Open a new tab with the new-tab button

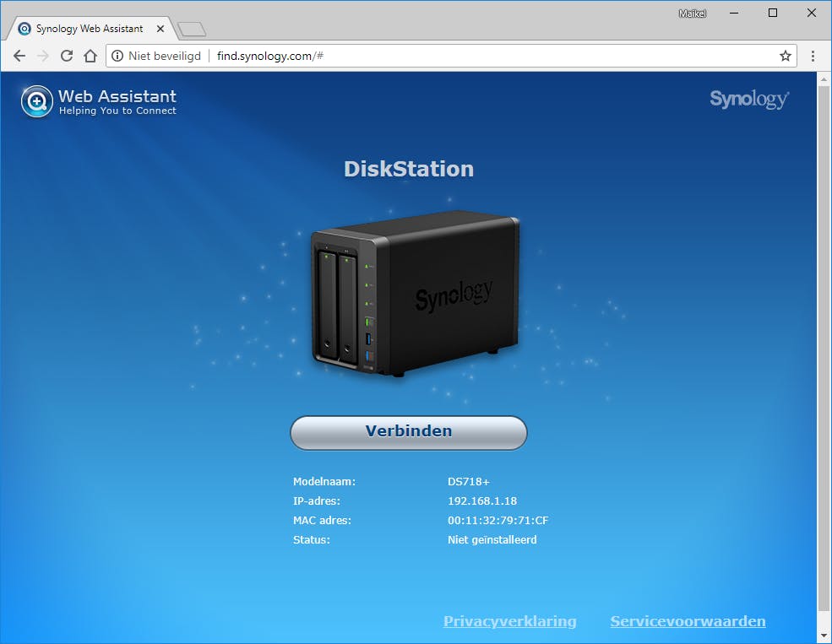(x=192, y=30)
